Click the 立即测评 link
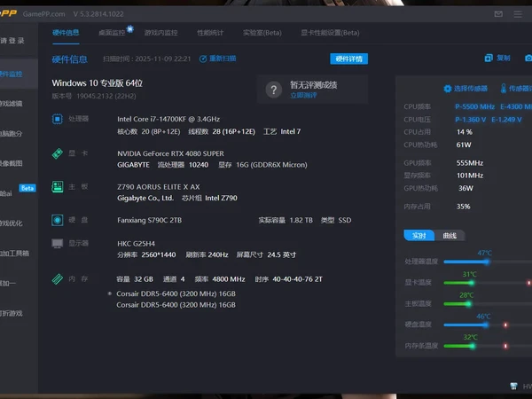Screen dimensions: 532x399 pyautogui.click(x=303, y=96)
